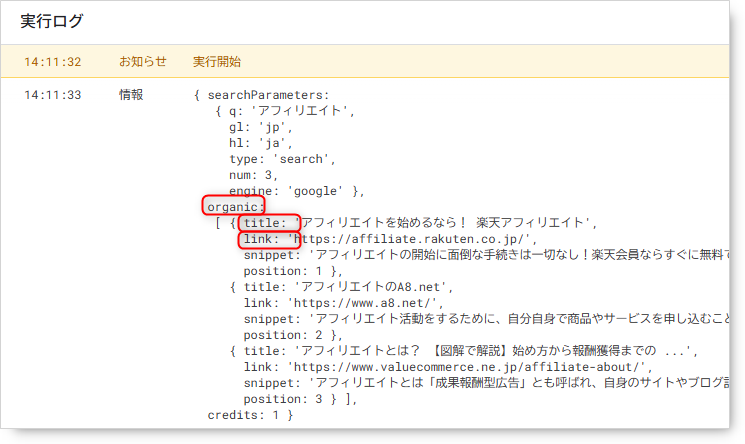
Task: Click the type: 'search' line
Action: click(282, 159)
